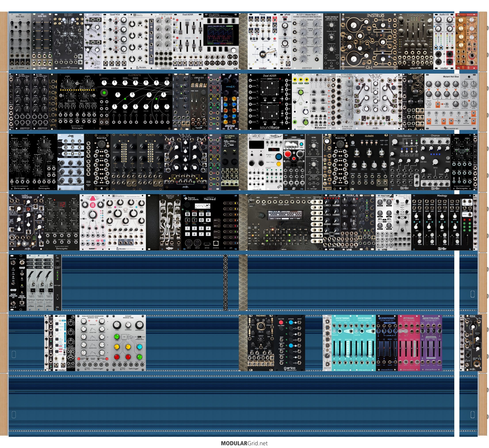Select the Mimeophon module

coord(27,222)
